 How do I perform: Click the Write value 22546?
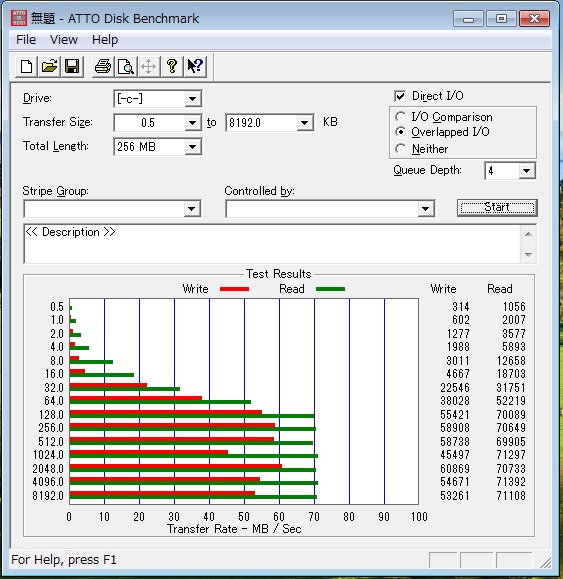coord(455,388)
